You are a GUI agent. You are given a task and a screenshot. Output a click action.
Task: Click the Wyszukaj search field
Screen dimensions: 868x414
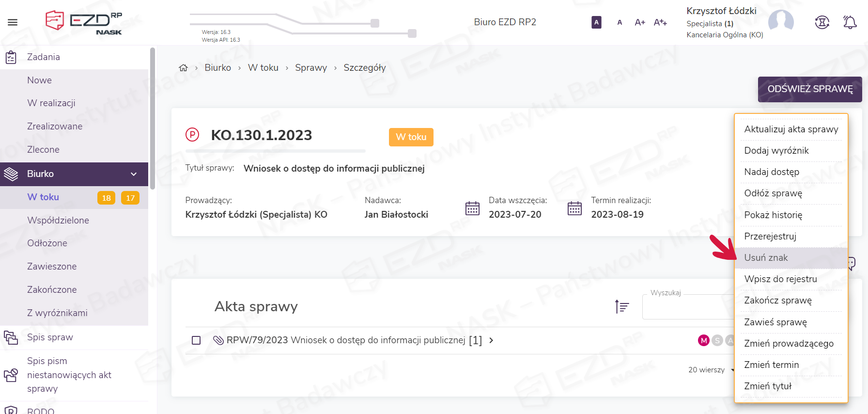[x=688, y=307]
